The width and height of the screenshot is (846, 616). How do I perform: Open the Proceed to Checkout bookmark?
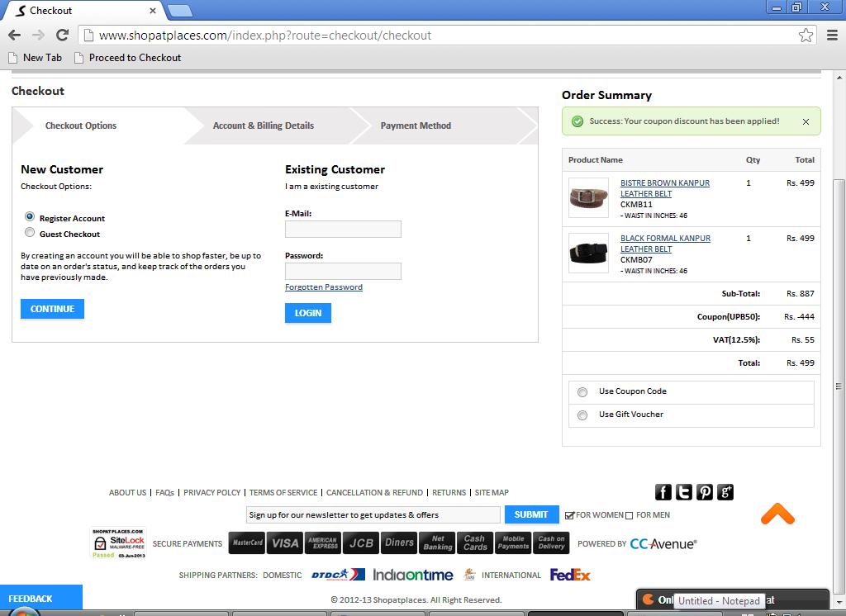(127, 58)
